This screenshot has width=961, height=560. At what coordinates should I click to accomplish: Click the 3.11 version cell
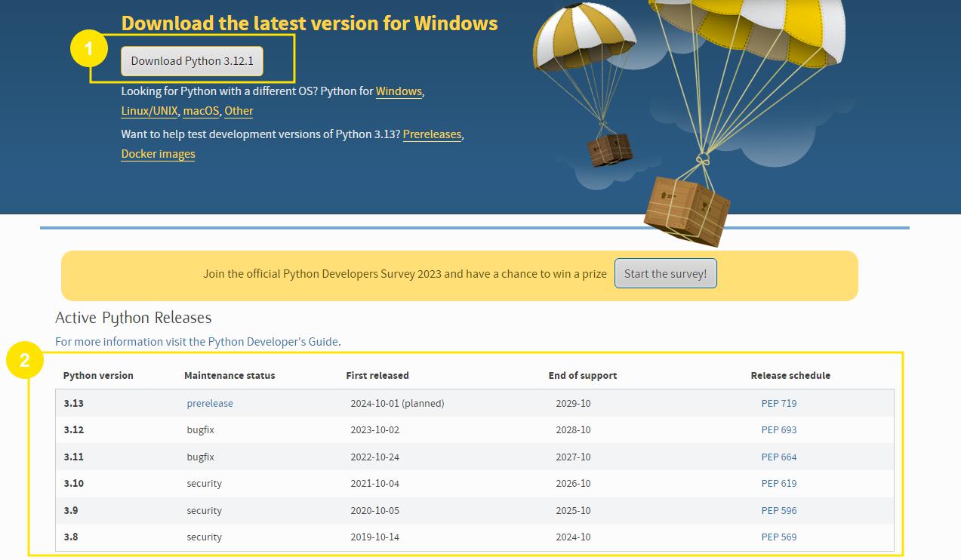pyautogui.click(x=74, y=457)
